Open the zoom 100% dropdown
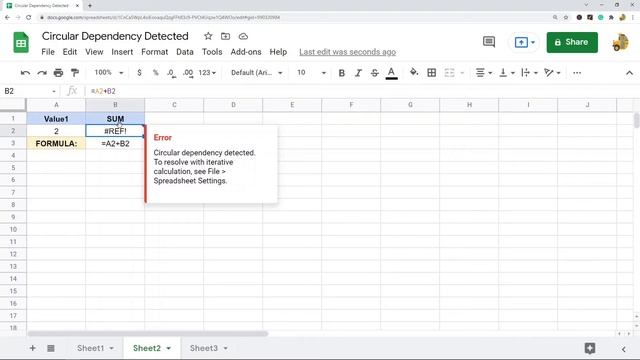 [x=109, y=73]
